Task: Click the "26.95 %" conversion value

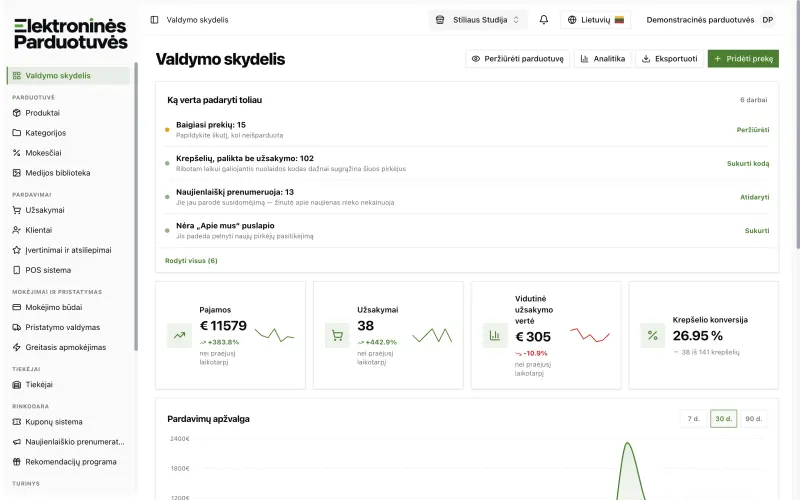Action: (697, 336)
